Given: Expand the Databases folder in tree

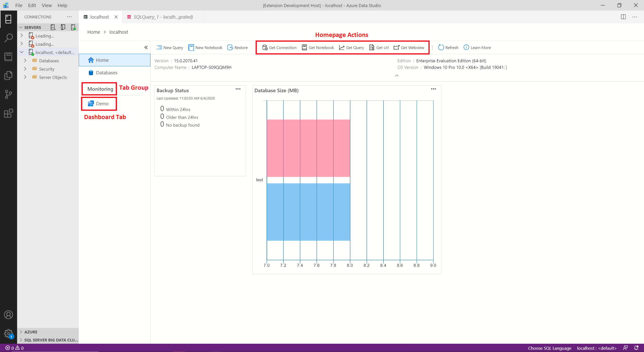Looking at the screenshot, I should 25,61.
